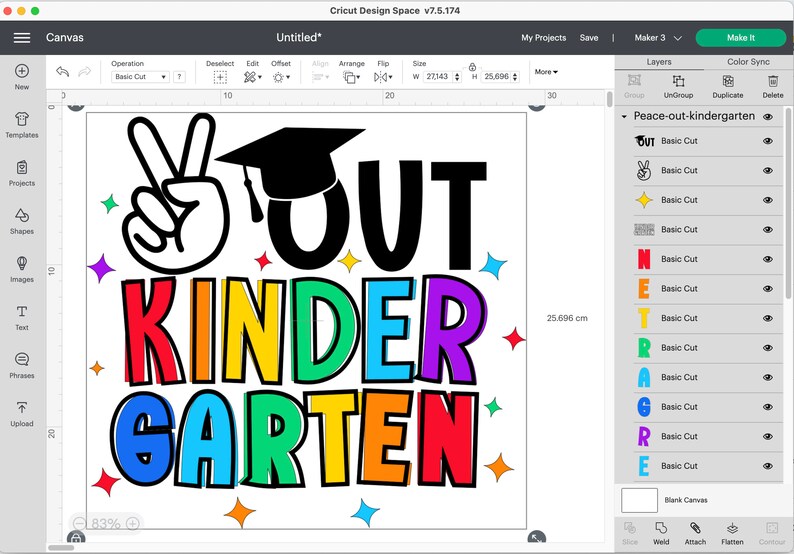Hide the yellow T letter layer

pyautogui.click(x=768, y=318)
